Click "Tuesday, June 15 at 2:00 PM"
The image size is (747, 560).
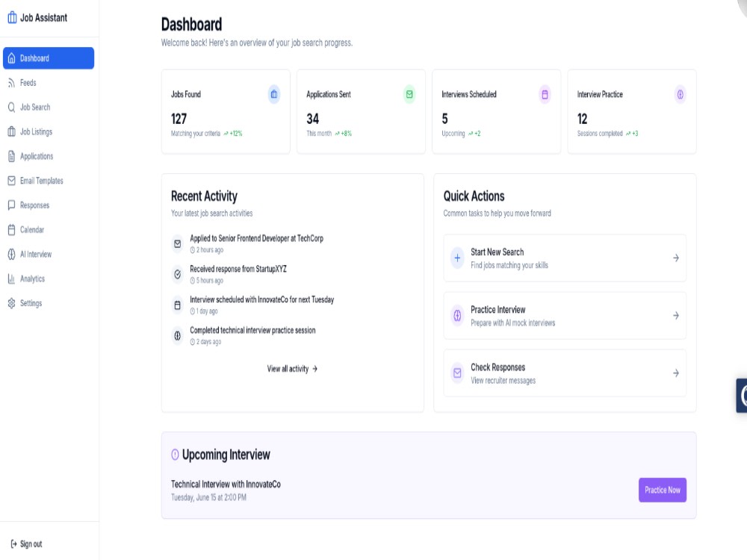[x=208, y=497]
